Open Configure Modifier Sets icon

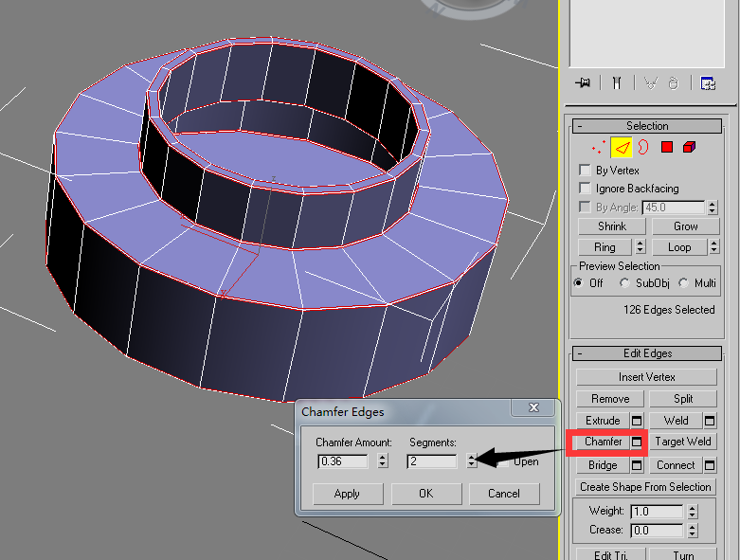click(x=708, y=83)
